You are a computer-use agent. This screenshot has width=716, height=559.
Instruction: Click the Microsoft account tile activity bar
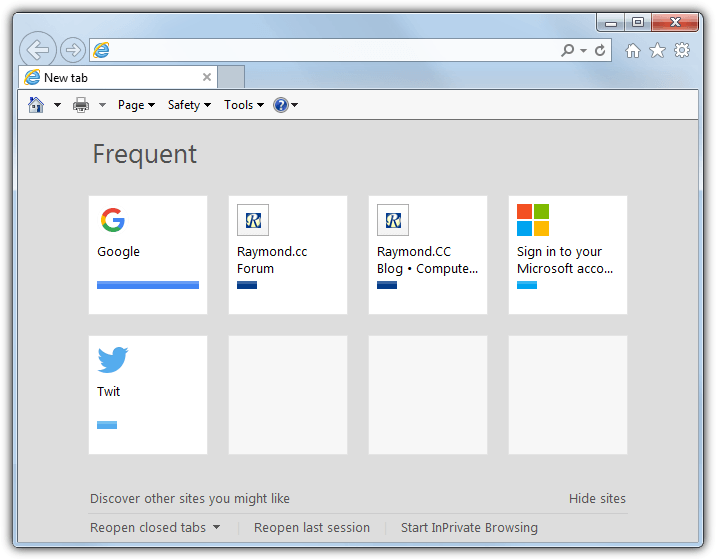tap(527, 285)
